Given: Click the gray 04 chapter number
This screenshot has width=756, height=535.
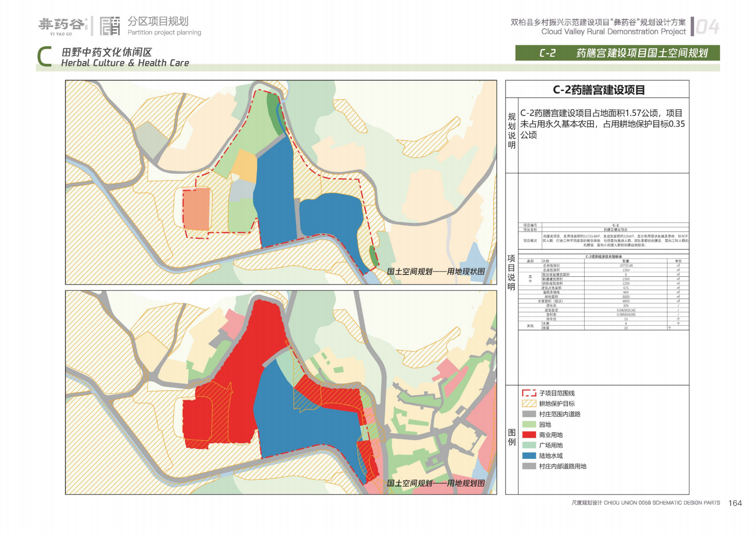Looking at the screenshot, I should pyautogui.click(x=707, y=27).
